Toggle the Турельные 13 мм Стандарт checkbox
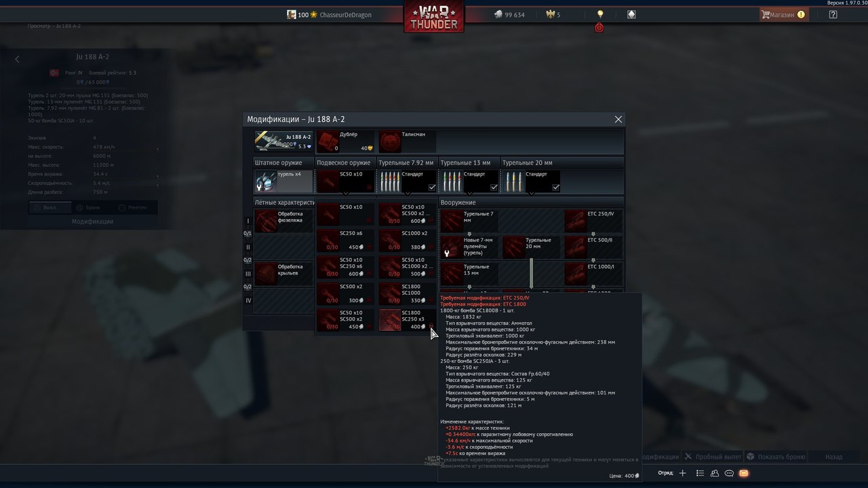This screenshot has height=488, width=868. (494, 188)
